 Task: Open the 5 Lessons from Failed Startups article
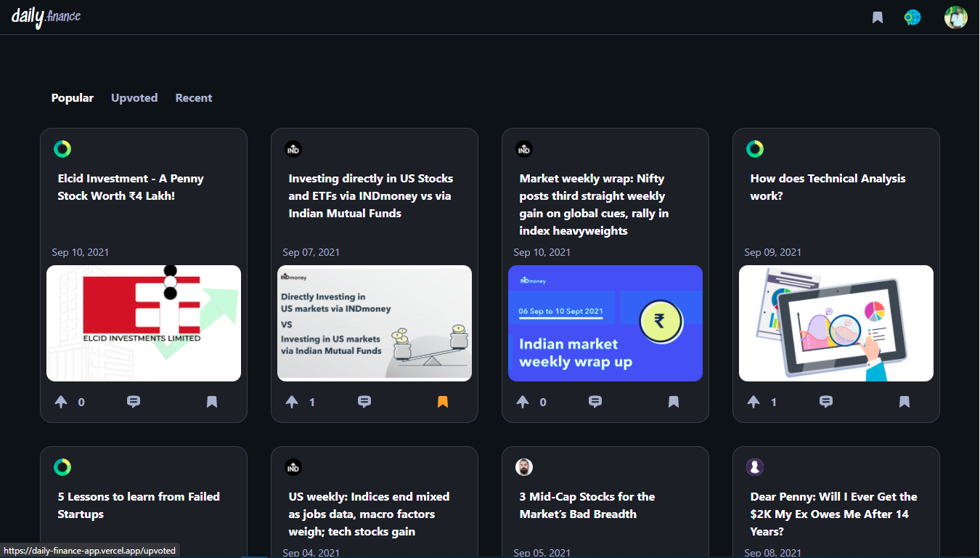pyautogui.click(x=138, y=505)
